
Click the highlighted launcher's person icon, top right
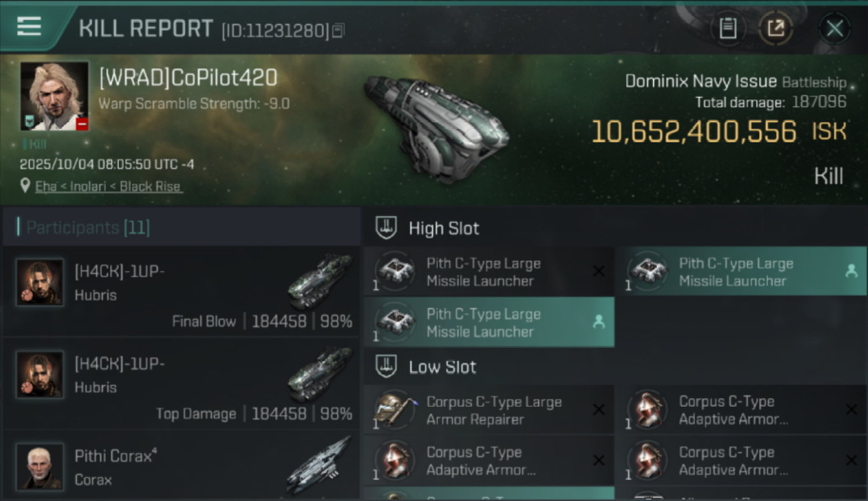[851, 271]
